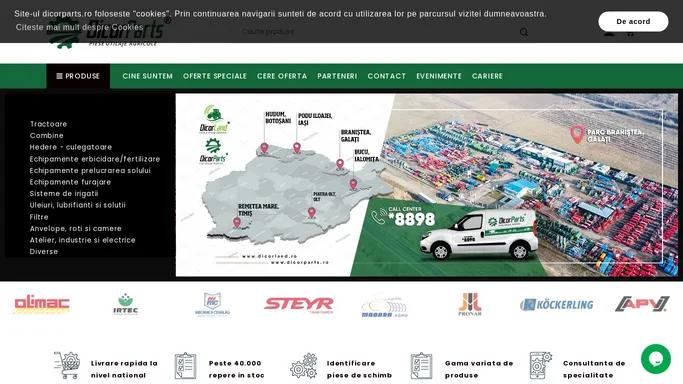Open the CARIERE menu item
The image size is (683, 384).
pos(487,76)
